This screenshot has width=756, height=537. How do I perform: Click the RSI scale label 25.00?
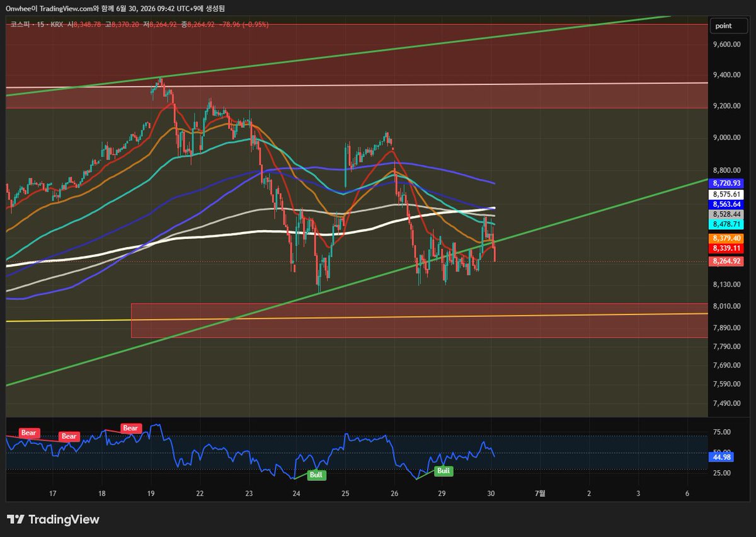coord(722,473)
